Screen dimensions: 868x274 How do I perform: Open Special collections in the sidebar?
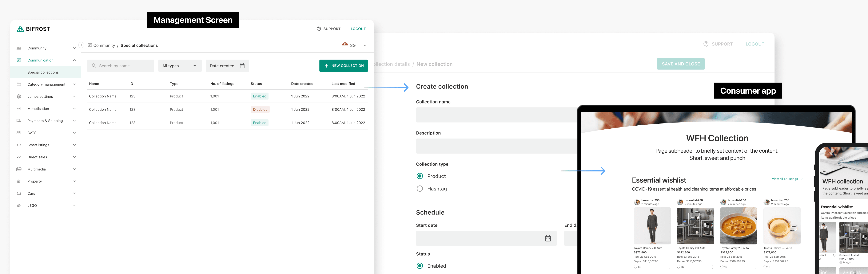43,72
